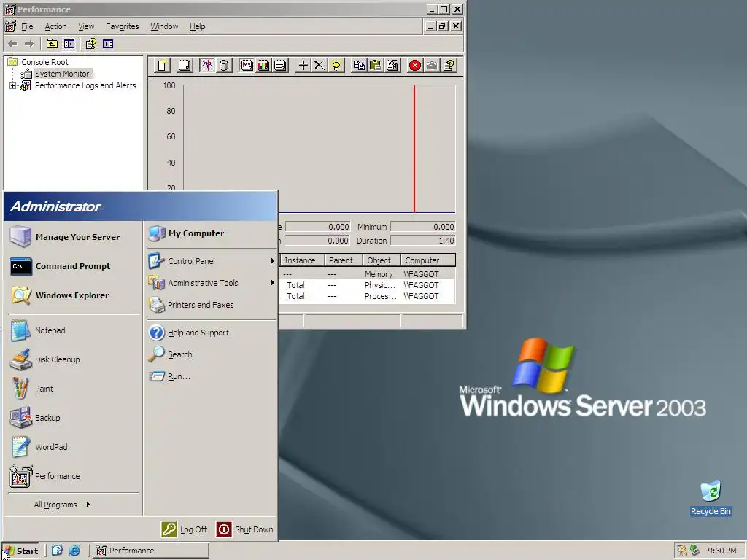Toggle Show/Hide Action Pane icon
The height and width of the screenshot is (560, 747).
click(108, 44)
